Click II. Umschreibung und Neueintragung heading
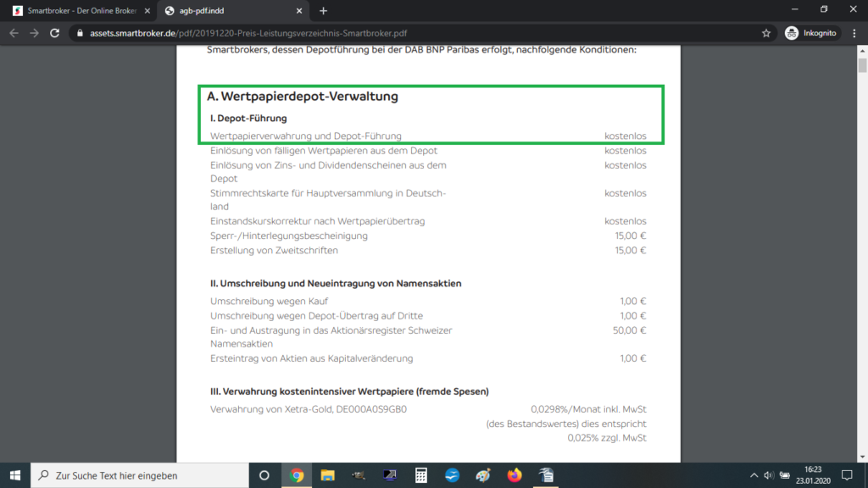Screen dimensions: 868x488 [x=336, y=283]
